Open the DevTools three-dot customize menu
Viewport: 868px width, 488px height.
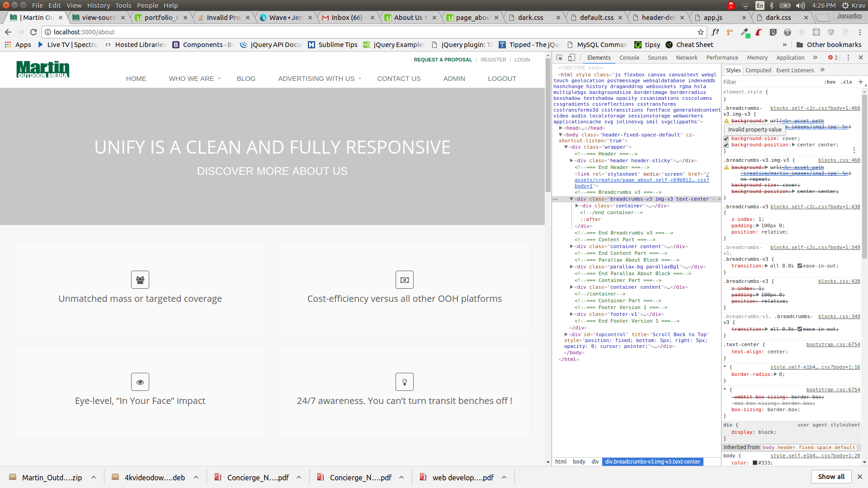click(848, 58)
